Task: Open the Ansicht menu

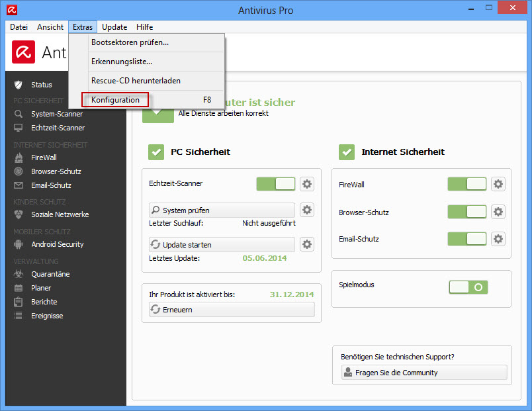Action: [x=50, y=27]
